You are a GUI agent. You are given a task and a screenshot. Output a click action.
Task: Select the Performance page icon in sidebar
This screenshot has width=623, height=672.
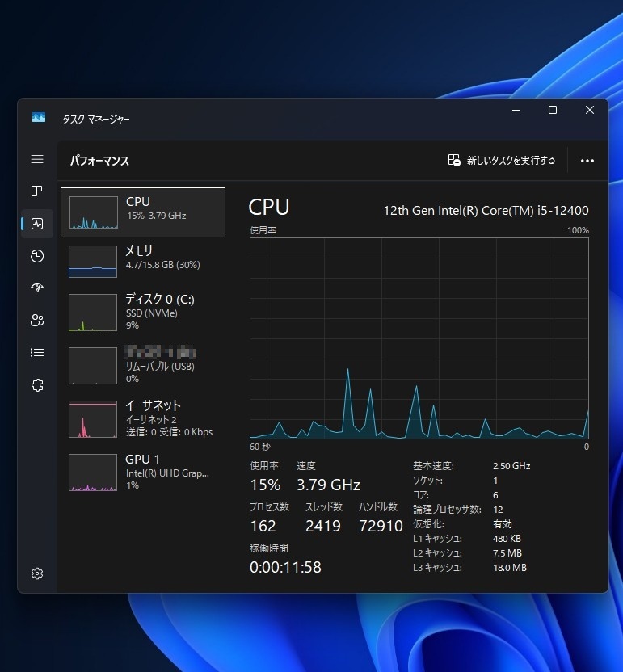tap(37, 224)
